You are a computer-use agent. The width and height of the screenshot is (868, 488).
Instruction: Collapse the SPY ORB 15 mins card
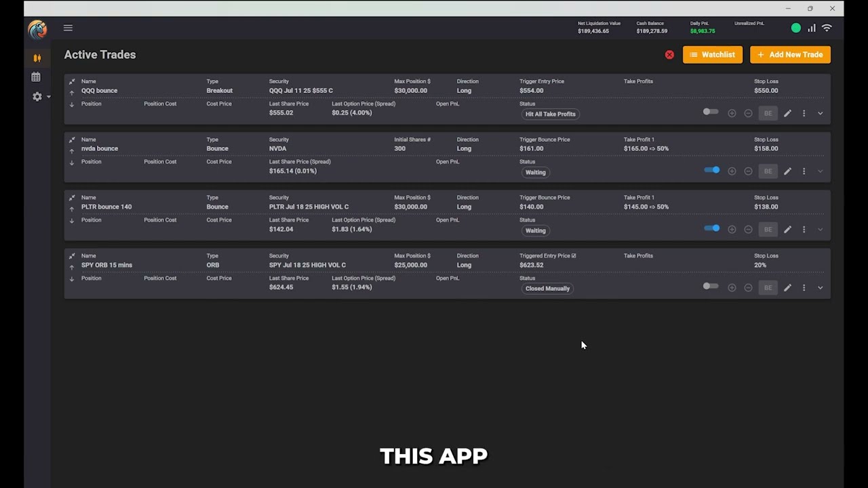click(72, 257)
